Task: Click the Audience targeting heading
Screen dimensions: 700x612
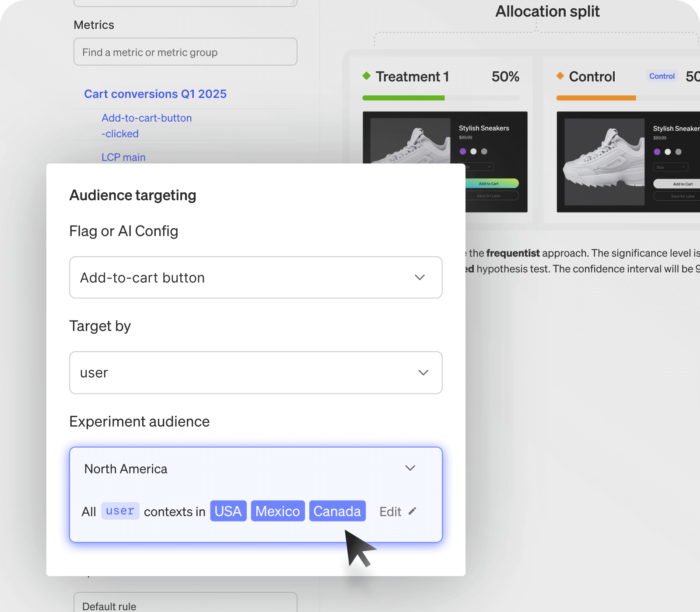Action: pos(133,195)
